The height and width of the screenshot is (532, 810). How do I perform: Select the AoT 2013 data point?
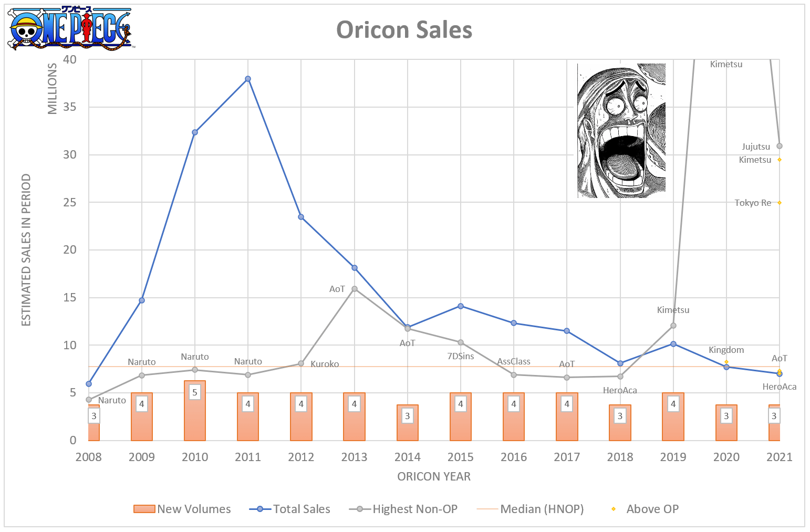coord(355,289)
